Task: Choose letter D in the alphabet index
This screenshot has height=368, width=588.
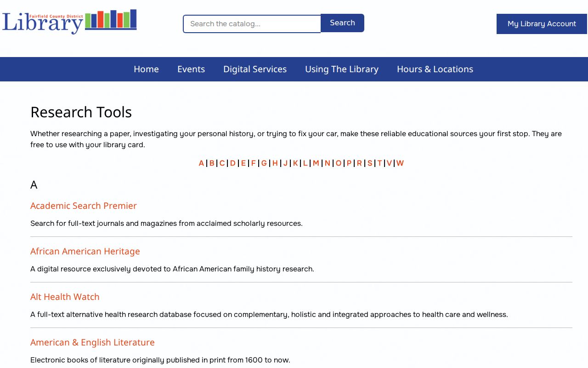Action: (233, 163)
